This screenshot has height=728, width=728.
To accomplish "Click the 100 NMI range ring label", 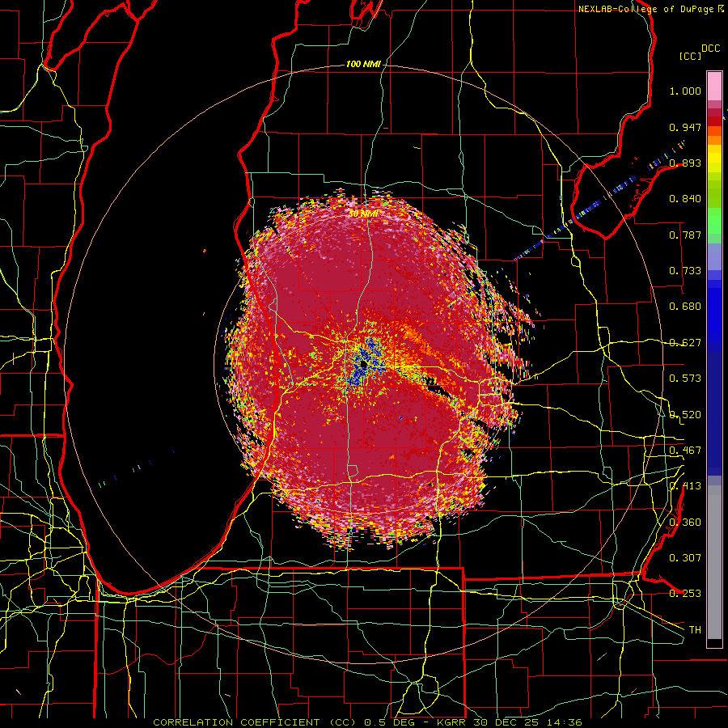I will coord(363,64).
